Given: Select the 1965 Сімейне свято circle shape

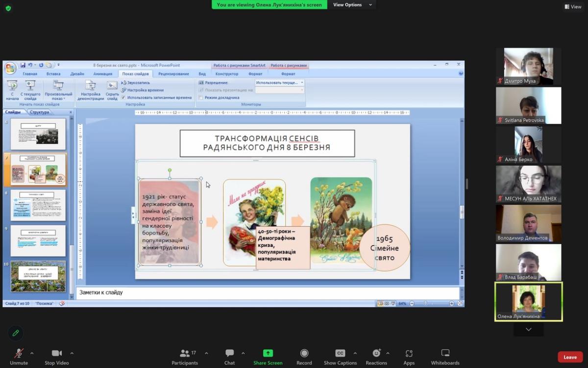Looking at the screenshot, I should 385,248.
